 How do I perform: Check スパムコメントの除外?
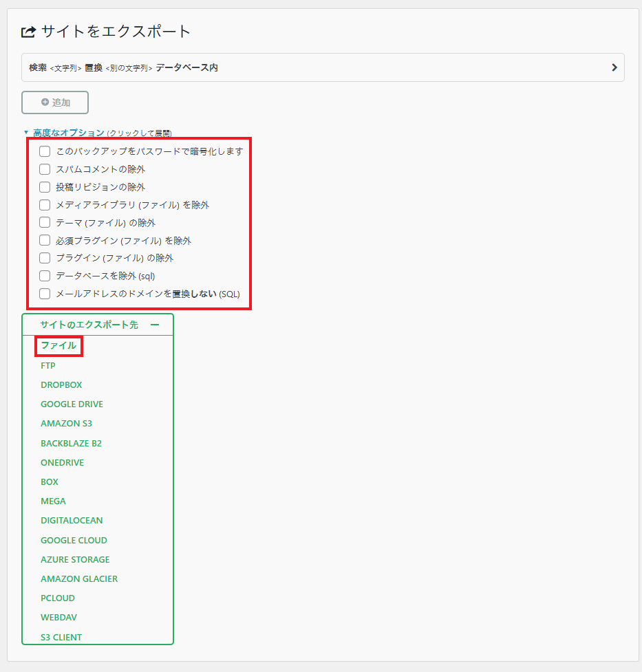(x=45, y=169)
